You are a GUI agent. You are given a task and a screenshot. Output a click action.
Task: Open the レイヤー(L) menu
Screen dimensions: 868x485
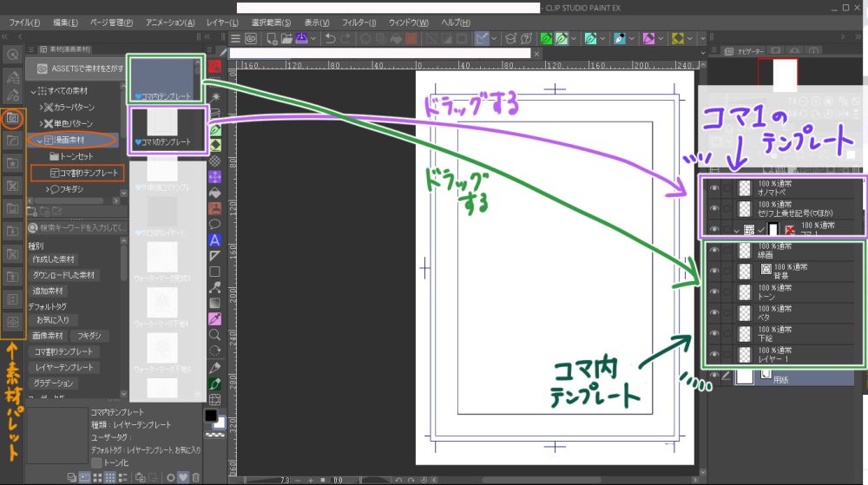point(224,22)
